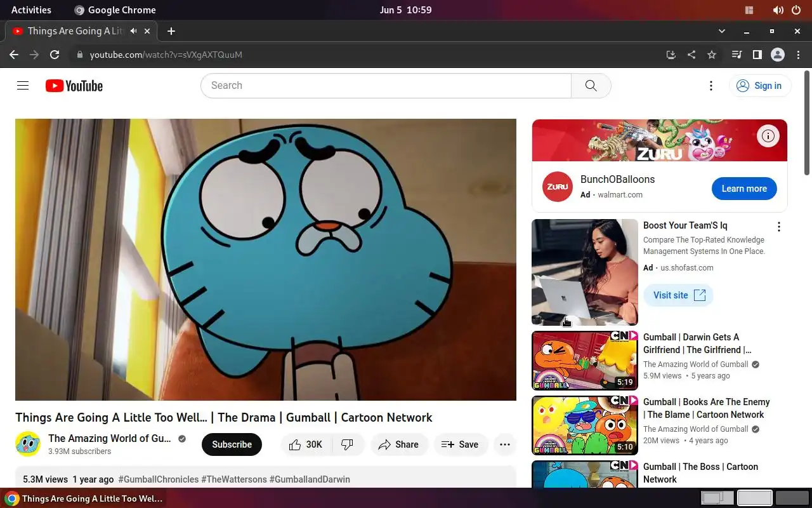Open Chrome media controls icon

point(737,55)
